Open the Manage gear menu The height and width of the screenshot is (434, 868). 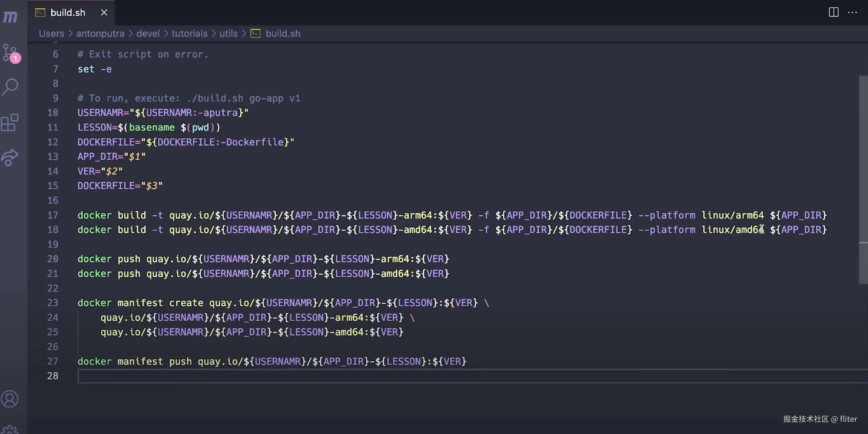pyautogui.click(x=10, y=430)
